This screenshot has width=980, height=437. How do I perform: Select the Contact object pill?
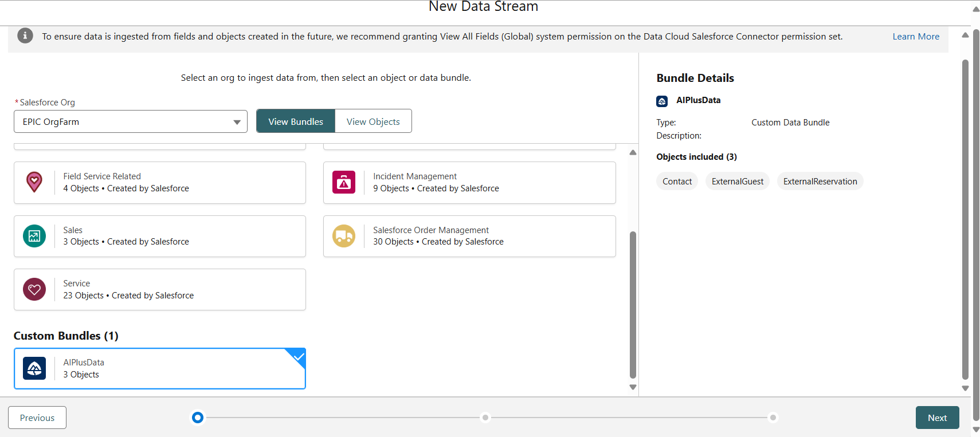coord(677,182)
